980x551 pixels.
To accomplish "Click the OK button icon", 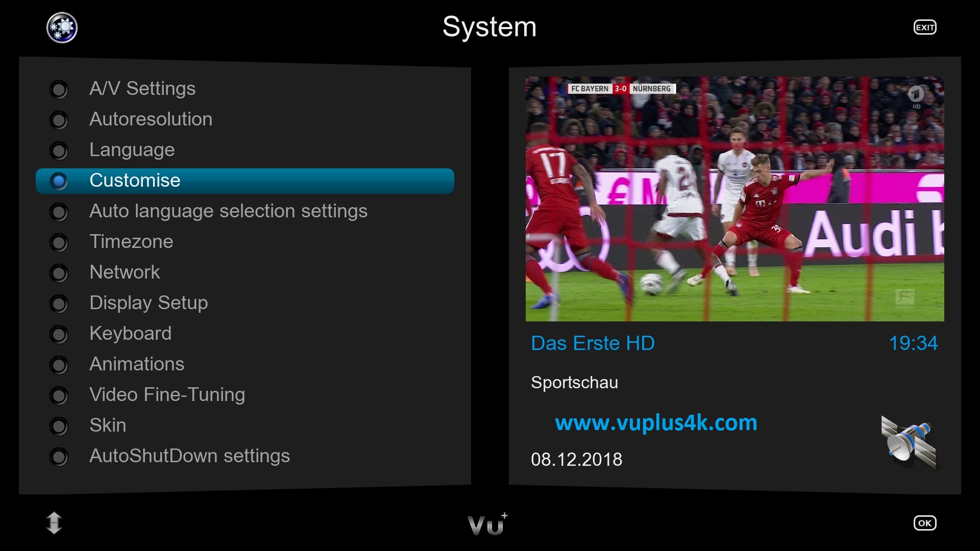I will 924,523.
